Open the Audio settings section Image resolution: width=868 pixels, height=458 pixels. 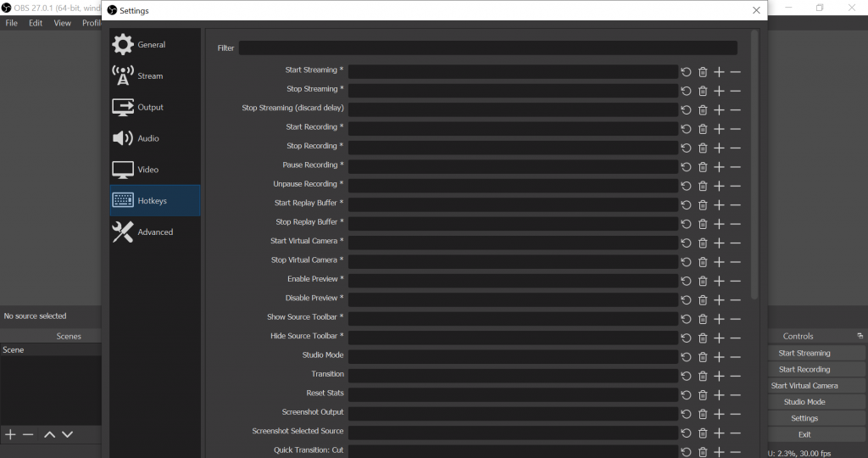click(x=155, y=138)
